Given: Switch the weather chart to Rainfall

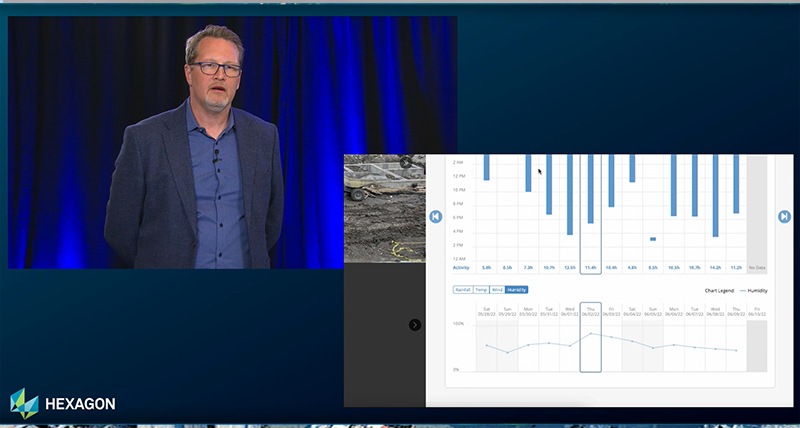Looking at the screenshot, I should tap(463, 290).
